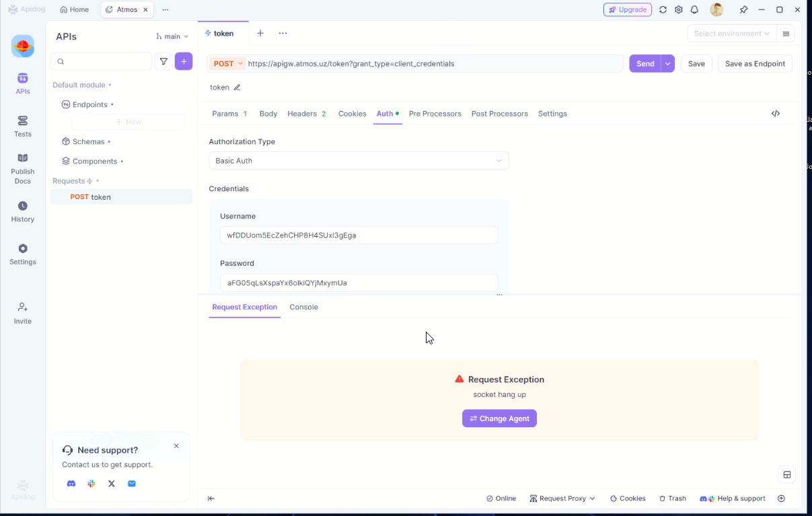
Task: Select the Request Exception tab
Action: point(244,307)
